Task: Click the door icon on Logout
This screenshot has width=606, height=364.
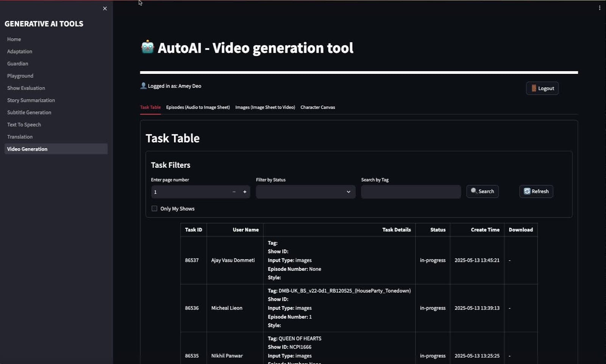Action: click(534, 88)
